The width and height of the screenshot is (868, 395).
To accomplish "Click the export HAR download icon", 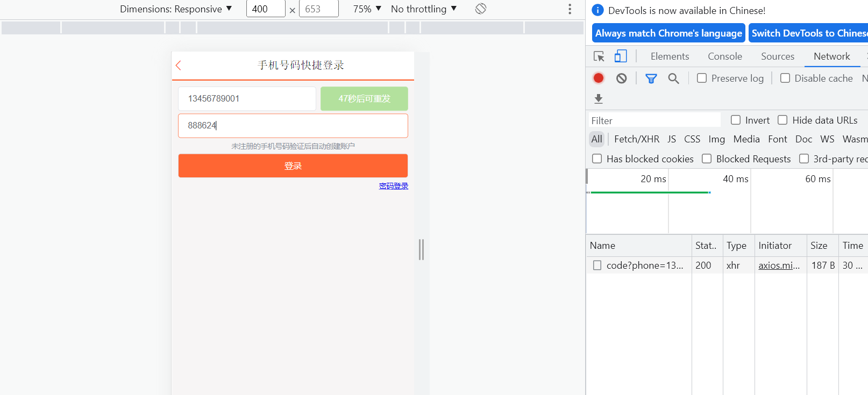I will (x=598, y=99).
